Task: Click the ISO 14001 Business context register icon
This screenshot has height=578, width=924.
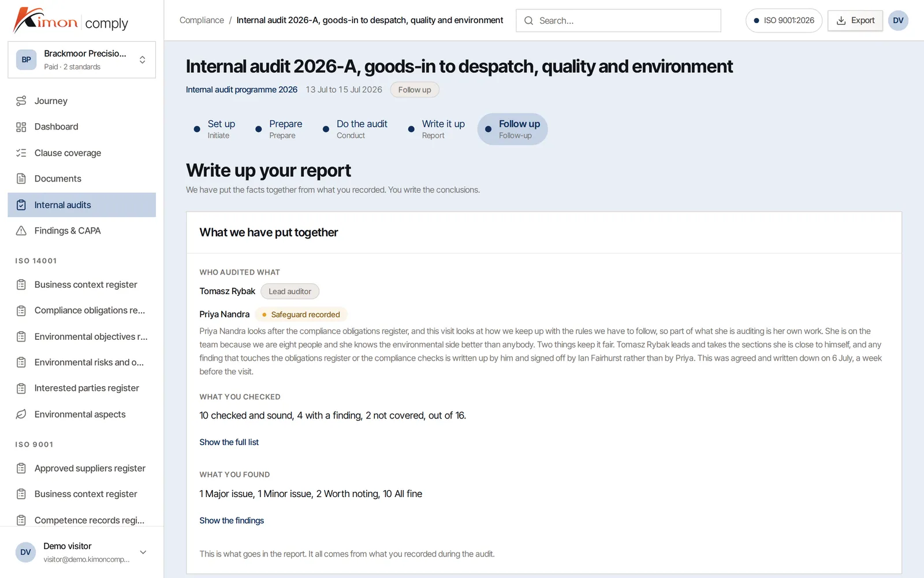Action: (21, 284)
